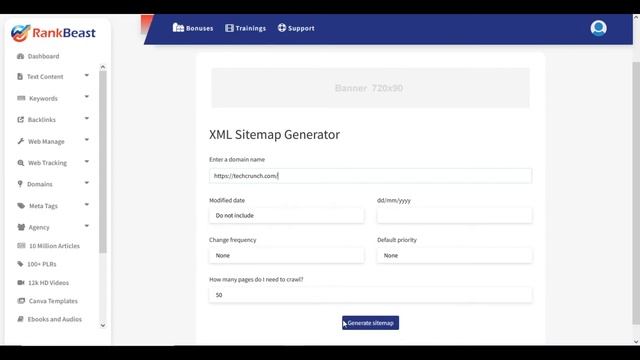Select Text Content in sidebar
This screenshot has width=640, height=360.
(45, 77)
